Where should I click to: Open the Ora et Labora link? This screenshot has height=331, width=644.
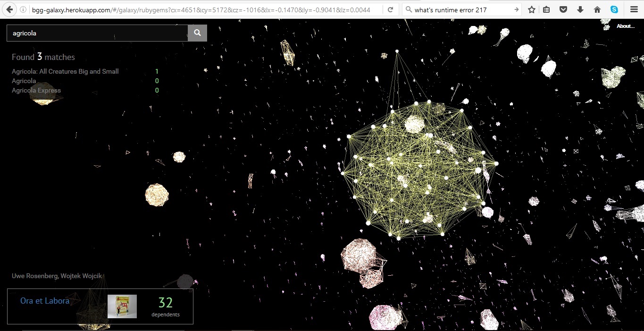pos(45,300)
